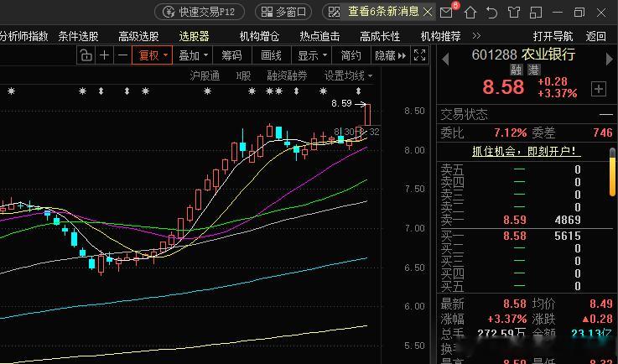Viewport: 618px width, 364px height.
Task: Close the 查看6条新消息 notification
Action: (428, 13)
